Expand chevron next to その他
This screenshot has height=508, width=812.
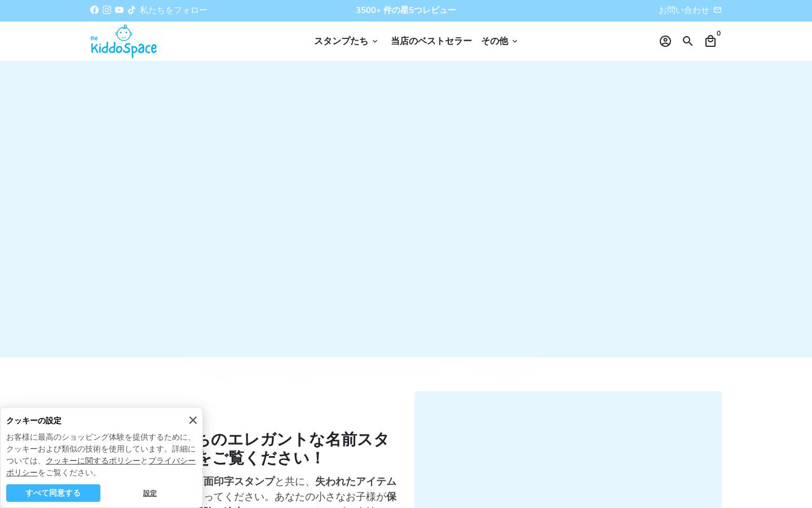pyautogui.click(x=514, y=41)
